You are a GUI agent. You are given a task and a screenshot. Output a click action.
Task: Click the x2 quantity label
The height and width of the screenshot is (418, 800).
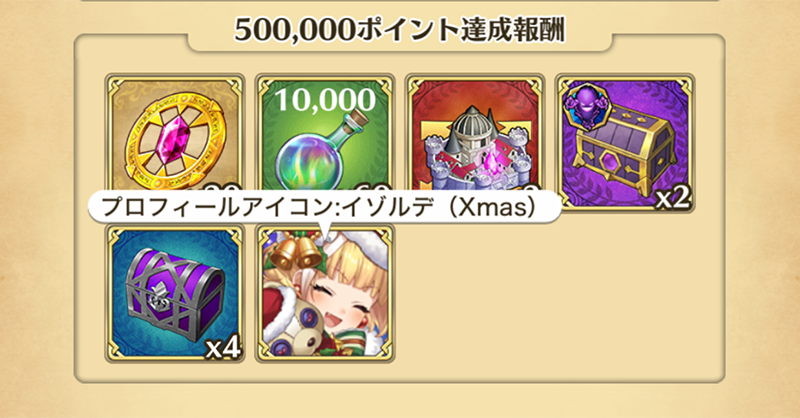[x=673, y=198]
